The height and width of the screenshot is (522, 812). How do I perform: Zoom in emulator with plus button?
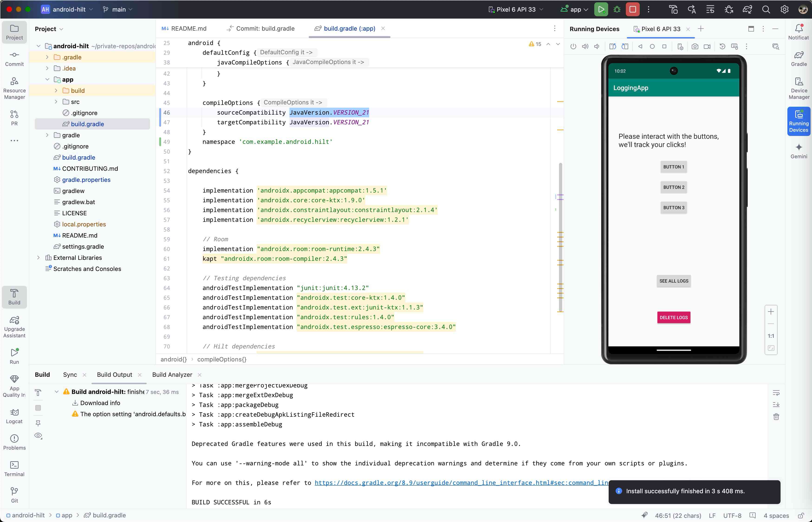[x=771, y=312]
